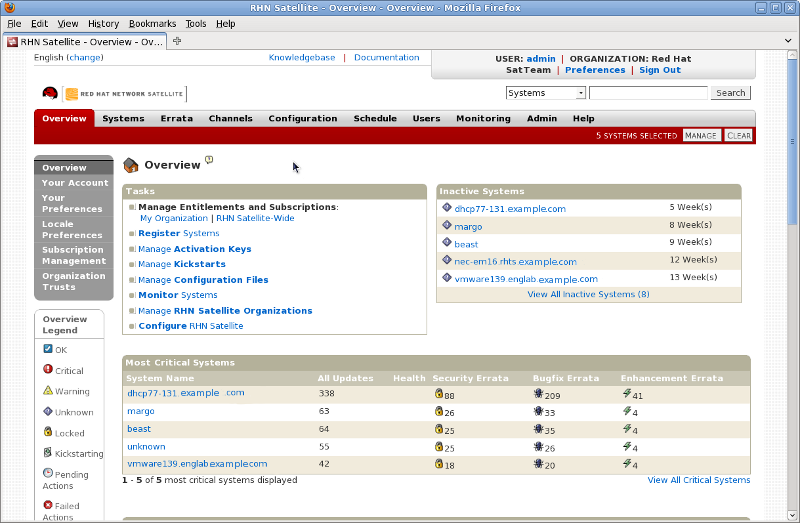Select Subscription Management in the sidebar
The width and height of the screenshot is (800, 523).
point(73,255)
